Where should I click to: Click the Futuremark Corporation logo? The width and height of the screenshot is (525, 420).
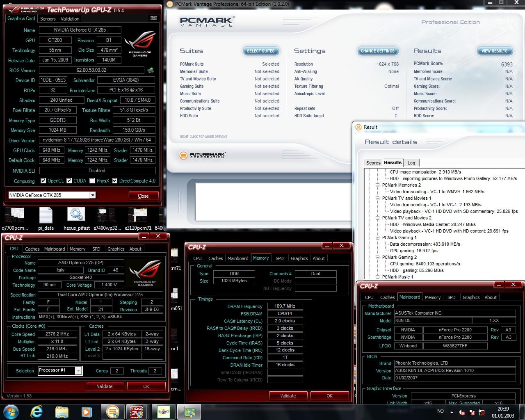point(203,155)
